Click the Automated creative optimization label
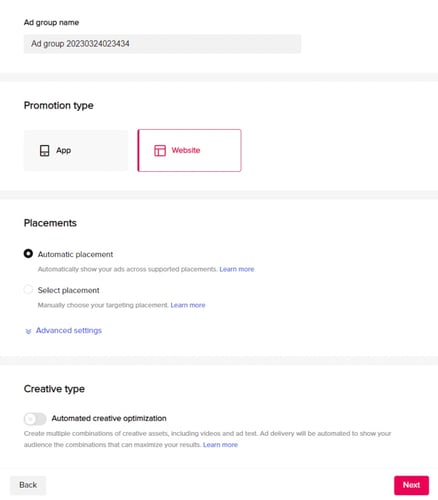438x500 pixels. click(x=109, y=418)
